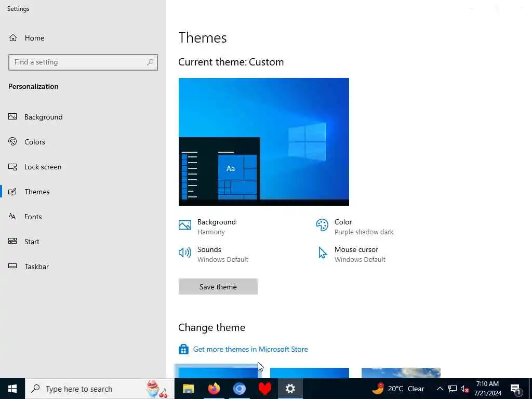Click the Fonts icon in sidebar
The width and height of the screenshot is (532, 399).
pyautogui.click(x=12, y=217)
